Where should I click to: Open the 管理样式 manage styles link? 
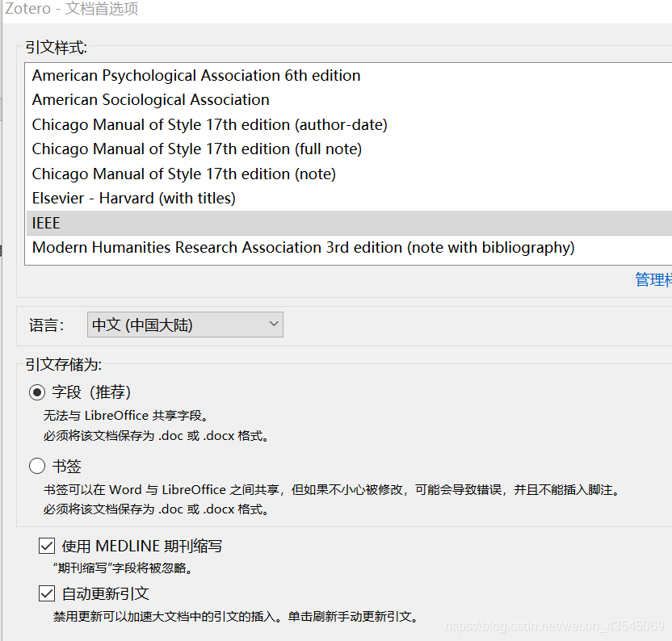(x=653, y=280)
